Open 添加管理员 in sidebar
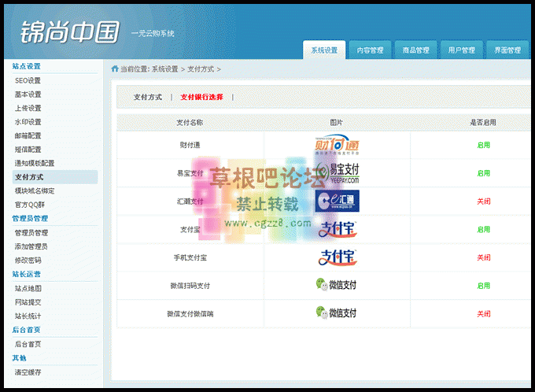The height and width of the screenshot is (392, 535). [31, 246]
